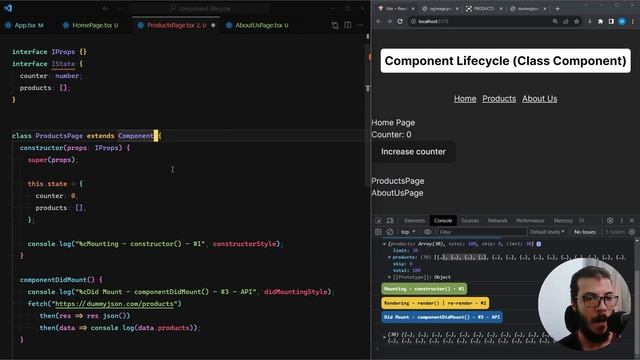Click console Filter input field
The image size is (640, 360).
(482, 232)
